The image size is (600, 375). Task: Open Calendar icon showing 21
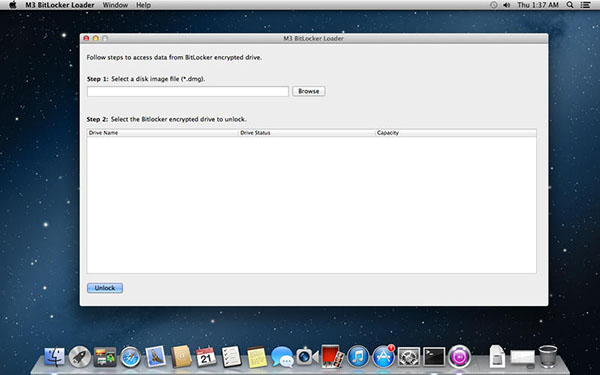(x=206, y=357)
